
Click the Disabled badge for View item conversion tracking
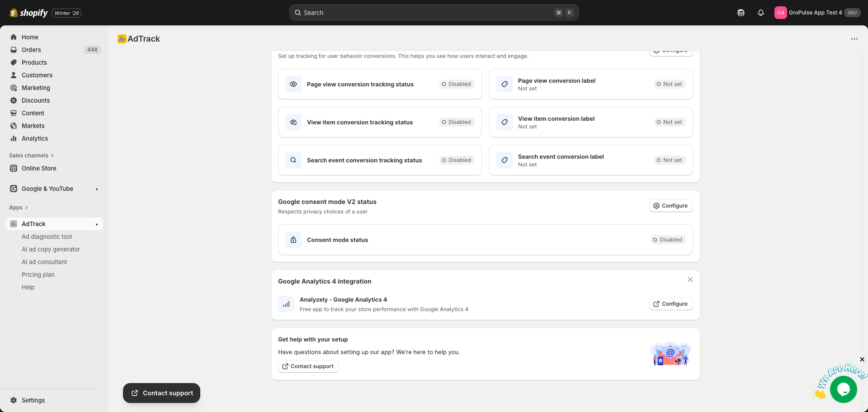click(x=456, y=122)
